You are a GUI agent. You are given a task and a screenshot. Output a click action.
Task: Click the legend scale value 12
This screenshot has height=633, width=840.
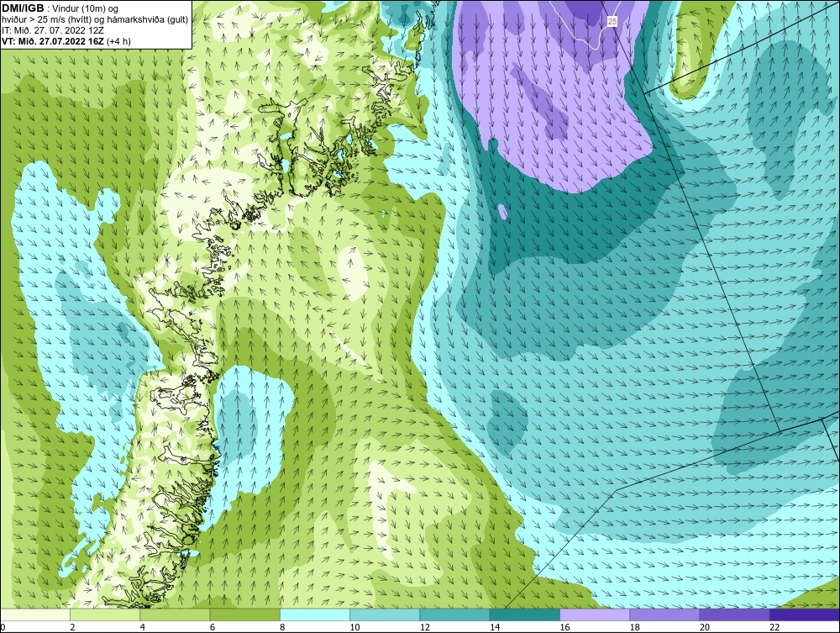[x=425, y=628]
